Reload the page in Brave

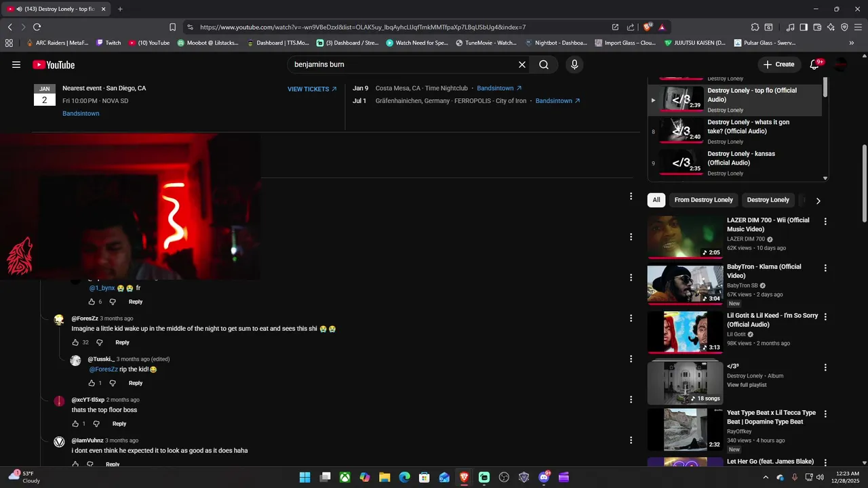point(37,27)
